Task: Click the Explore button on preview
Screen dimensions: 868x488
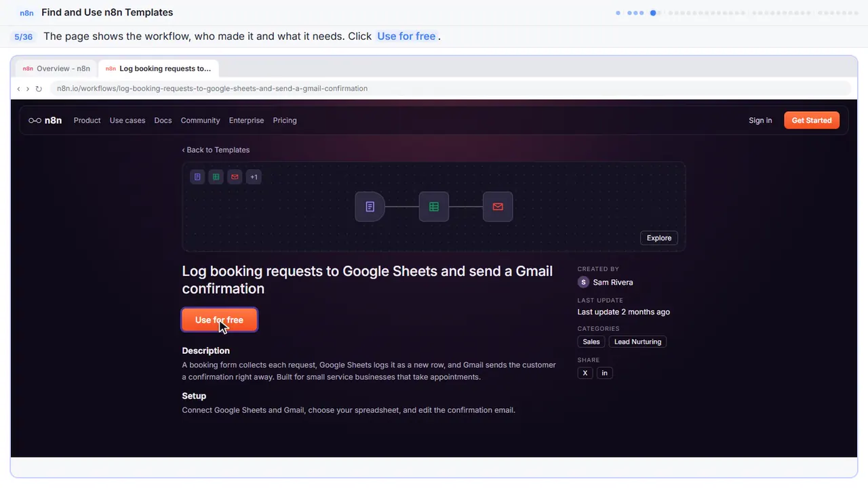Action: pyautogui.click(x=659, y=238)
